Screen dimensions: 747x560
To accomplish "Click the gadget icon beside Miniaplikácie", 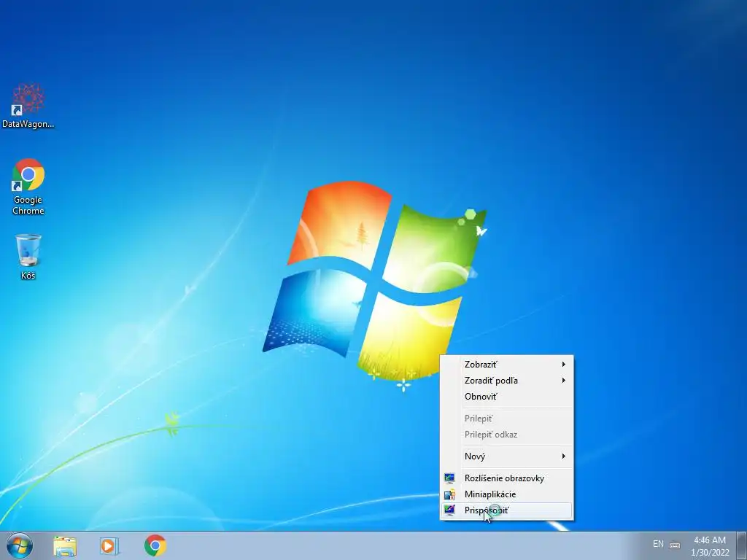I will click(449, 494).
